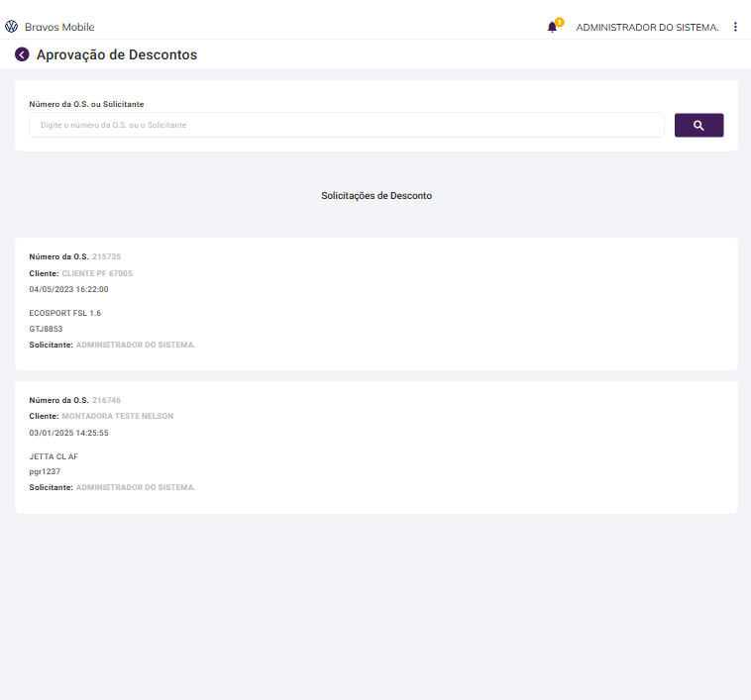Click the Volkswagen logo icon
751x700 pixels.
tap(12, 27)
